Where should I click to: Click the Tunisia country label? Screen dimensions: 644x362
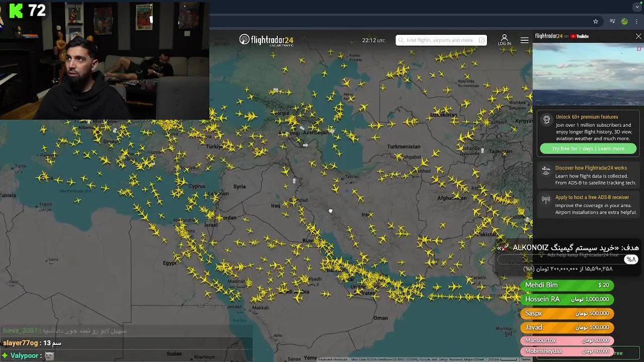pos(8,195)
